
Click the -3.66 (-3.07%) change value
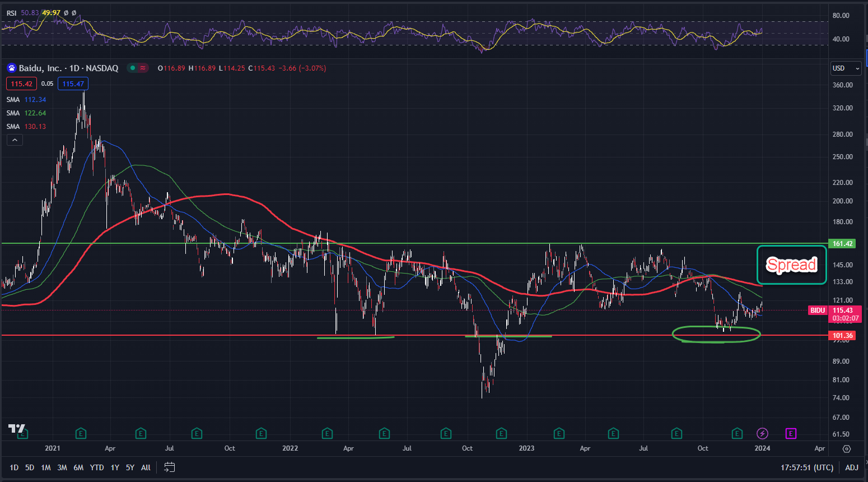(x=302, y=68)
